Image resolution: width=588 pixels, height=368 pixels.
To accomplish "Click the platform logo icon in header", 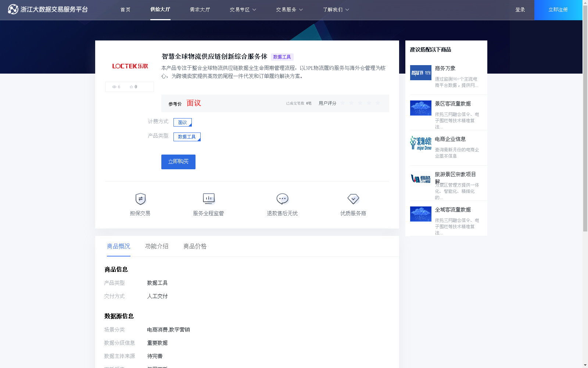I will (x=13, y=9).
